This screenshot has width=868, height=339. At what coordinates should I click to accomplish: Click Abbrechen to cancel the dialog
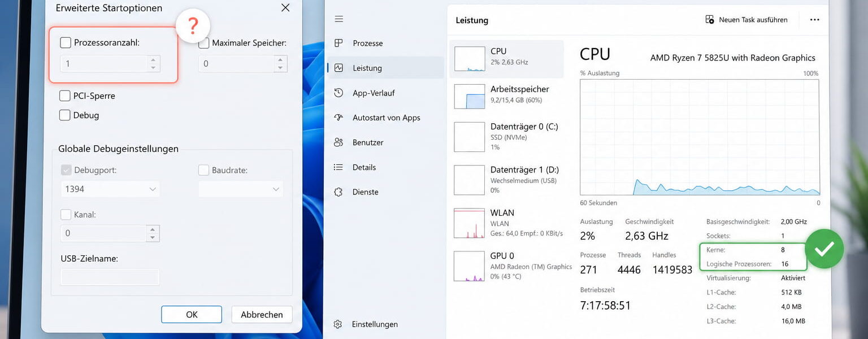262,315
